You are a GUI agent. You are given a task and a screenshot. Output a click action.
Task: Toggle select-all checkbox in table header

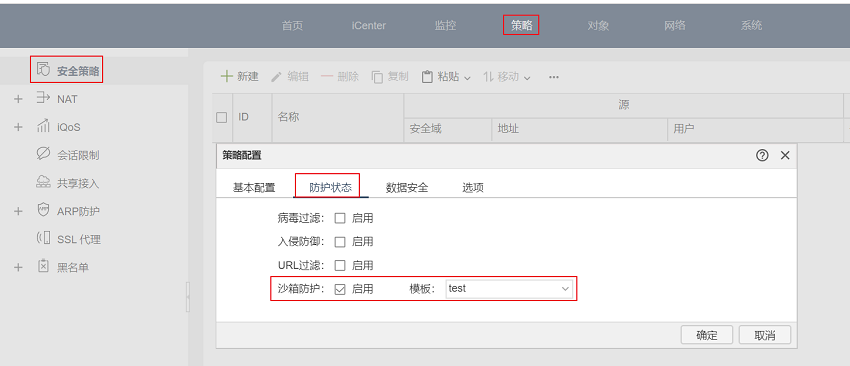(x=221, y=117)
